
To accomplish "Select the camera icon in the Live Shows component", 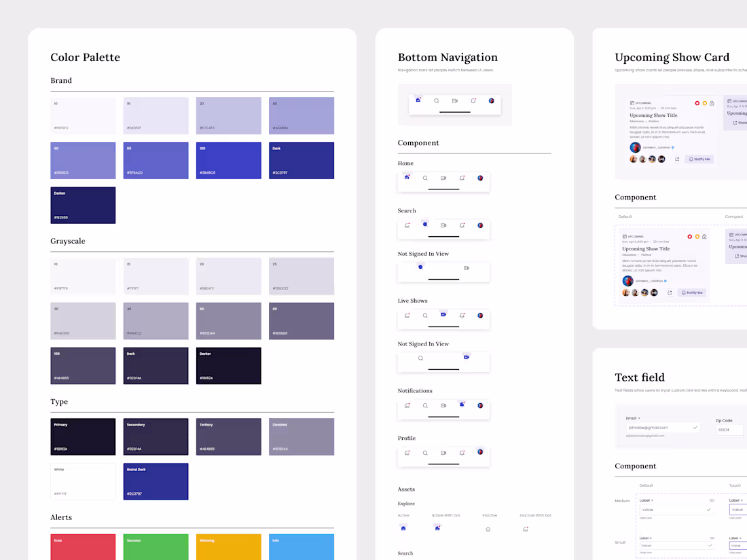I will [444, 316].
